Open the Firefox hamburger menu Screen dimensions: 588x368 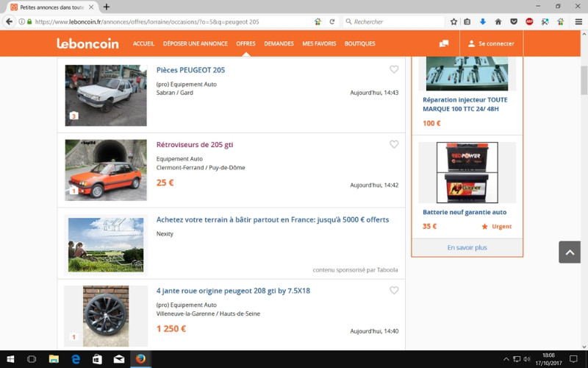[578, 22]
